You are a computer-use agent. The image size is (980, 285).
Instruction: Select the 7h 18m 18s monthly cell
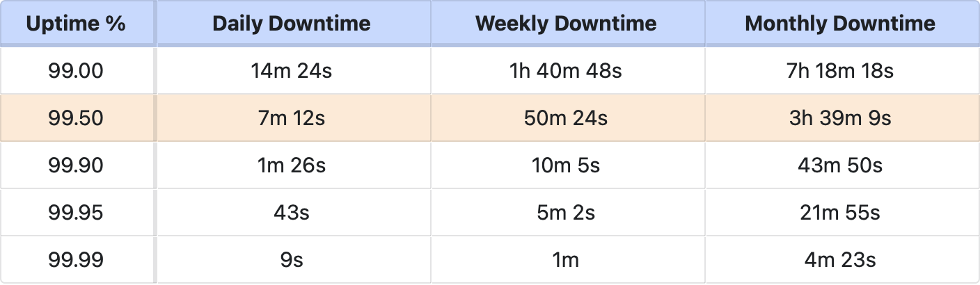[x=840, y=70]
